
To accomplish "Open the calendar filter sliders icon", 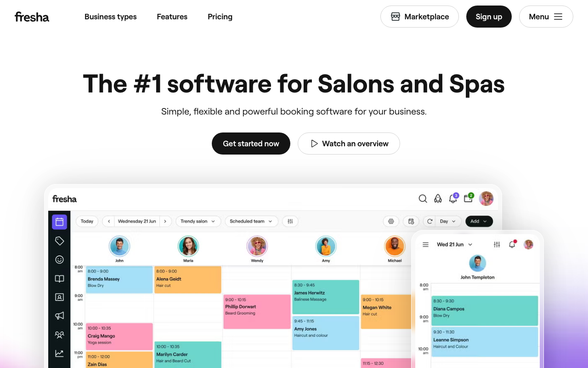I will (290, 221).
